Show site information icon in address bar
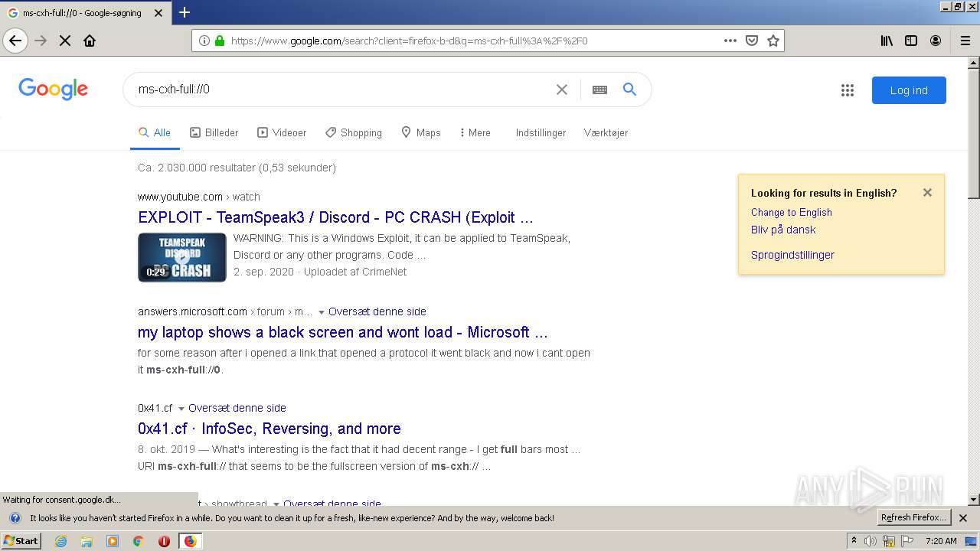The image size is (980, 551). pos(204,41)
